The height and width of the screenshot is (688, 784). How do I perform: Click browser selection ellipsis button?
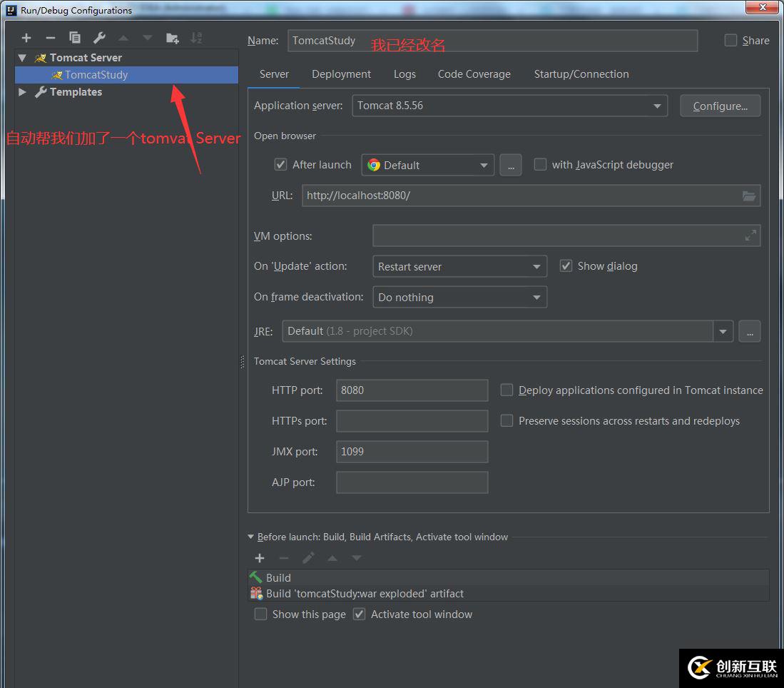(511, 165)
